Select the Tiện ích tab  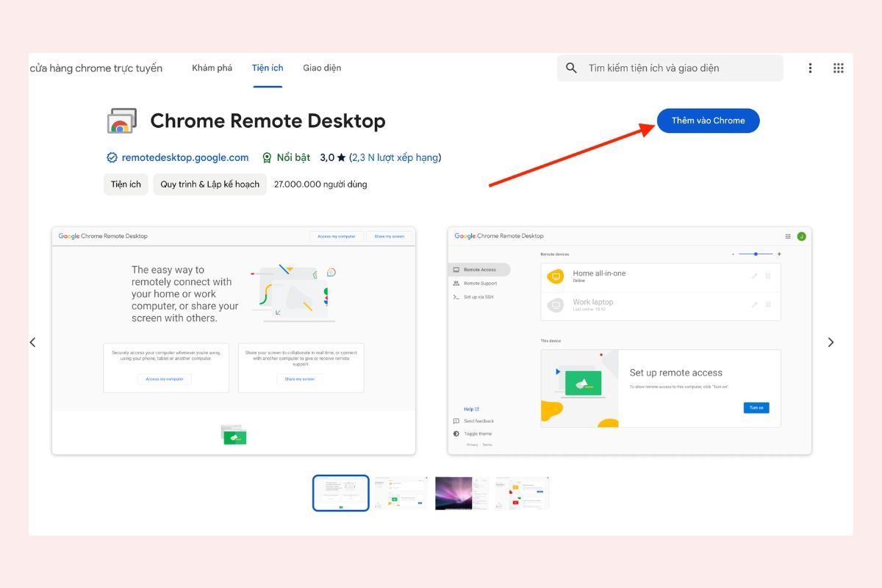pos(268,68)
